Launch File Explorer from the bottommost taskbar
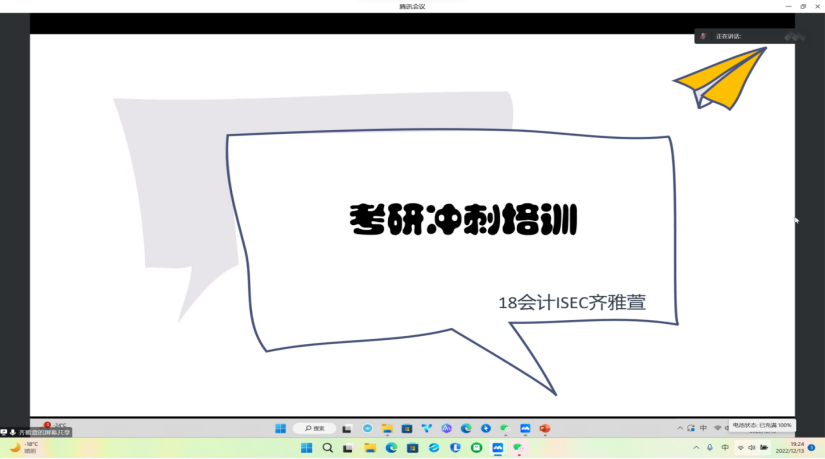 point(370,448)
